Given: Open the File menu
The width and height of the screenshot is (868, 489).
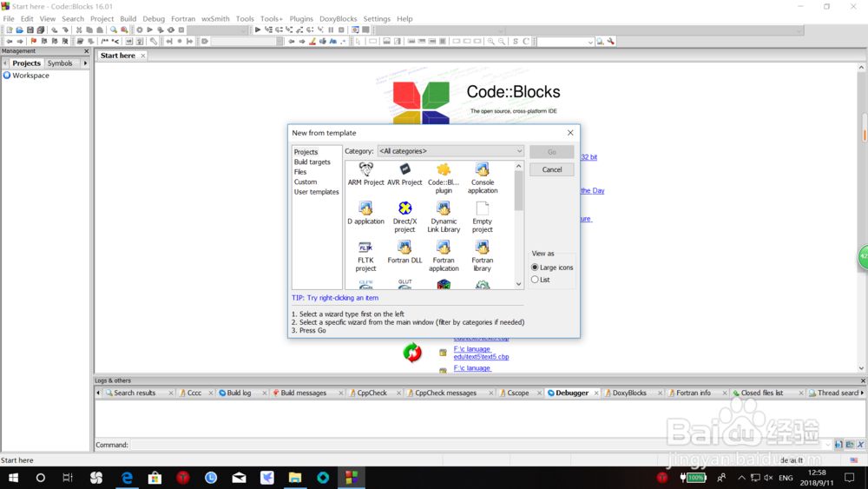Looking at the screenshot, I should (x=9, y=19).
